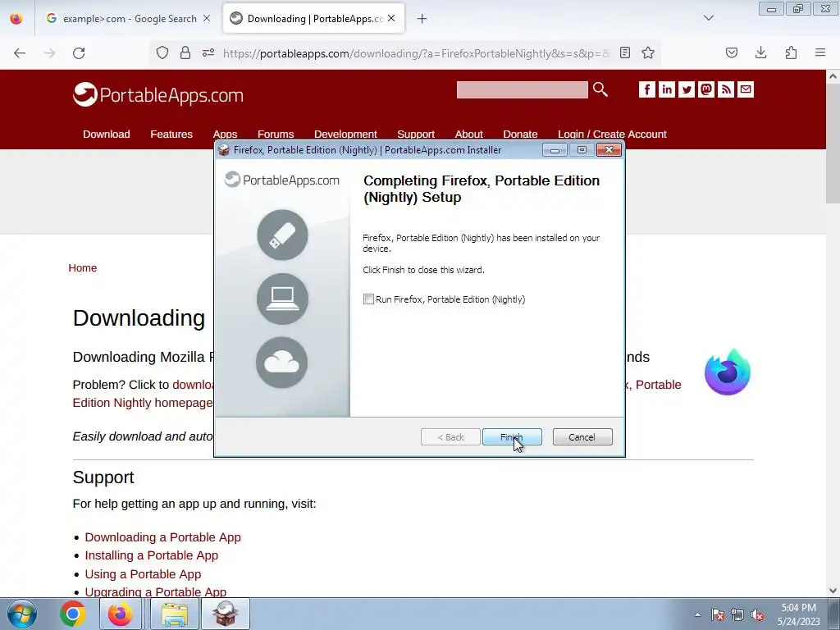840x630 pixels.
Task: Click the Firefox forward arrow button
Action: pos(49,53)
